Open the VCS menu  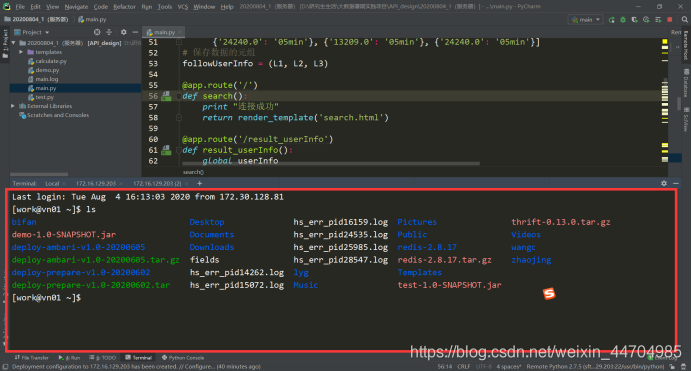pyautogui.click(x=183, y=7)
